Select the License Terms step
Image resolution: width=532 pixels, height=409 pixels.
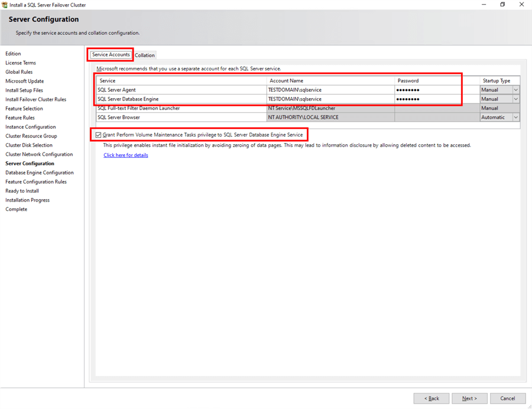pyautogui.click(x=21, y=63)
